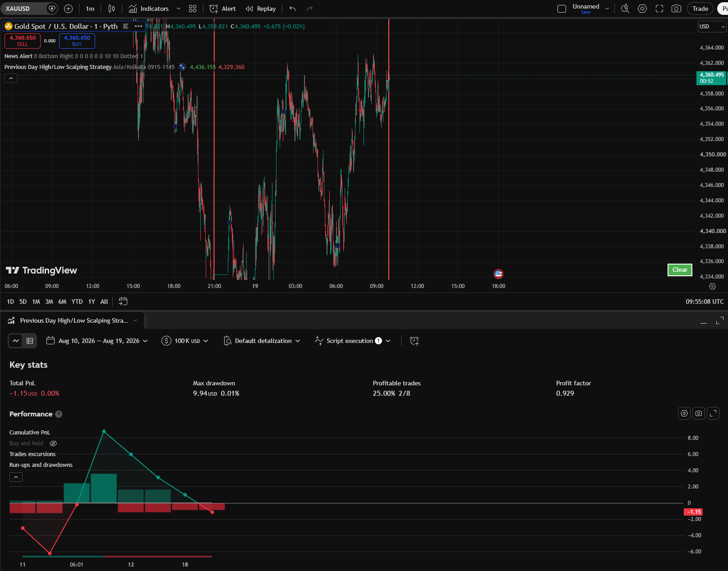The width and height of the screenshot is (728, 571).
Task: Capture the Performance chart snapshot icon
Action: (699, 413)
